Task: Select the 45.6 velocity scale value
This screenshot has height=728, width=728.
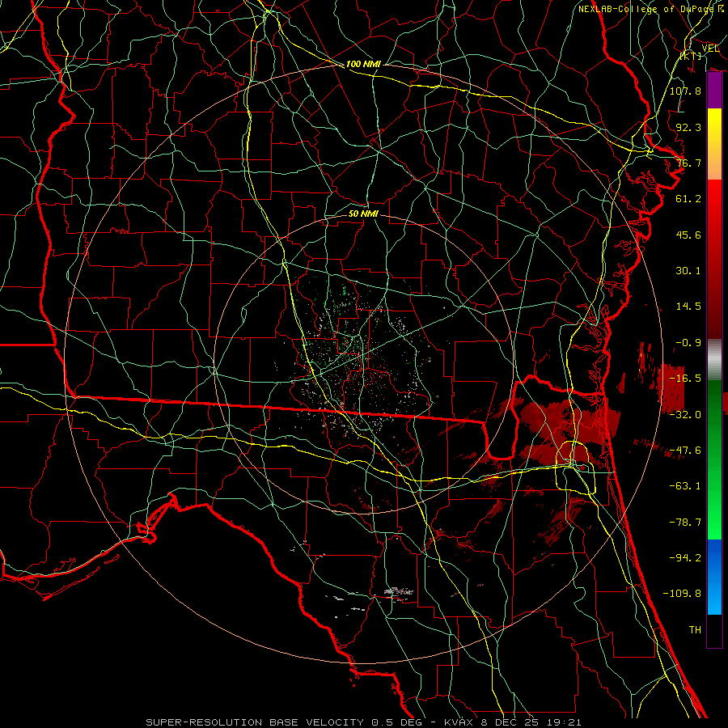Action: coord(688,235)
